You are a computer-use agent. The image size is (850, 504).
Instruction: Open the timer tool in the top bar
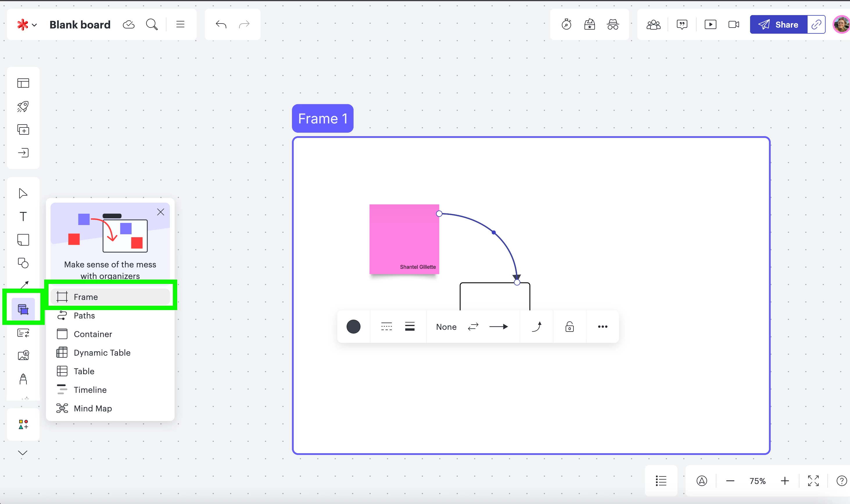566,24
